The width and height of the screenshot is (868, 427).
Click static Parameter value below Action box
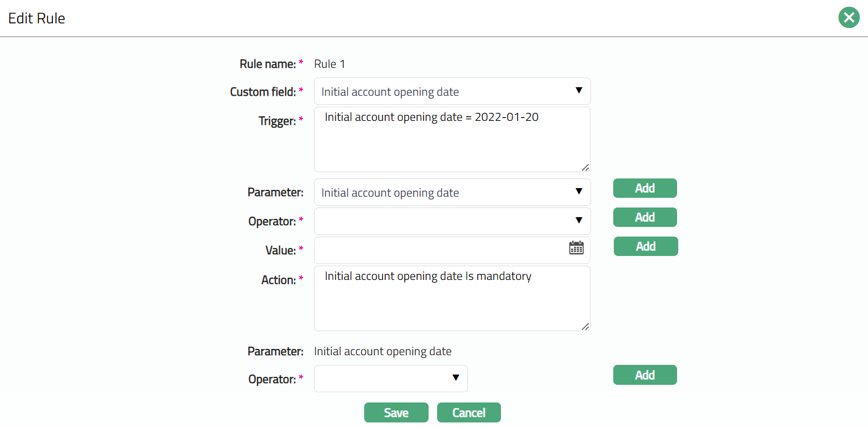point(382,351)
